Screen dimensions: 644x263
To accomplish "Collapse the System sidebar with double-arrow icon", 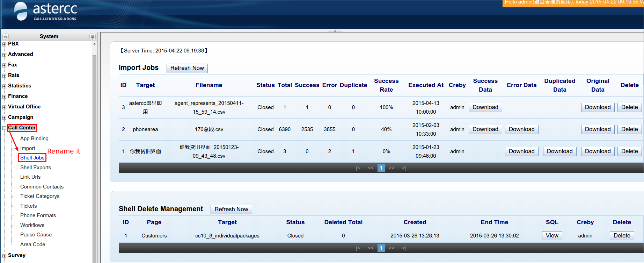I will (x=5, y=37).
